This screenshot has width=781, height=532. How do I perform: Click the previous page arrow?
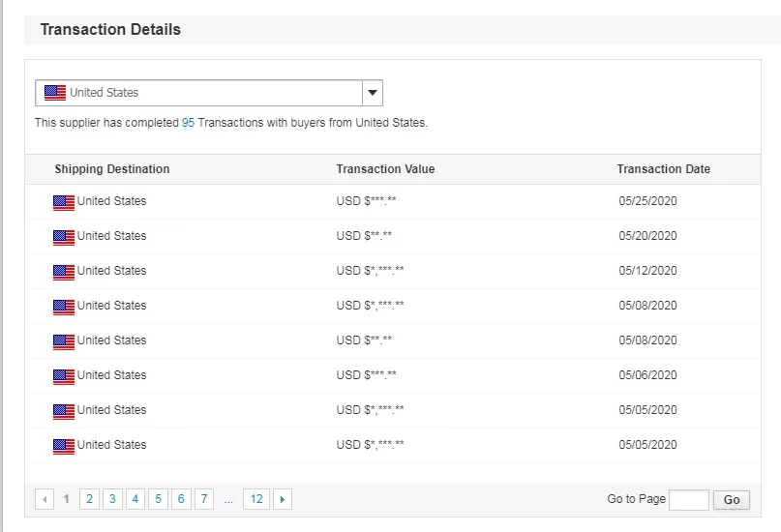point(45,499)
